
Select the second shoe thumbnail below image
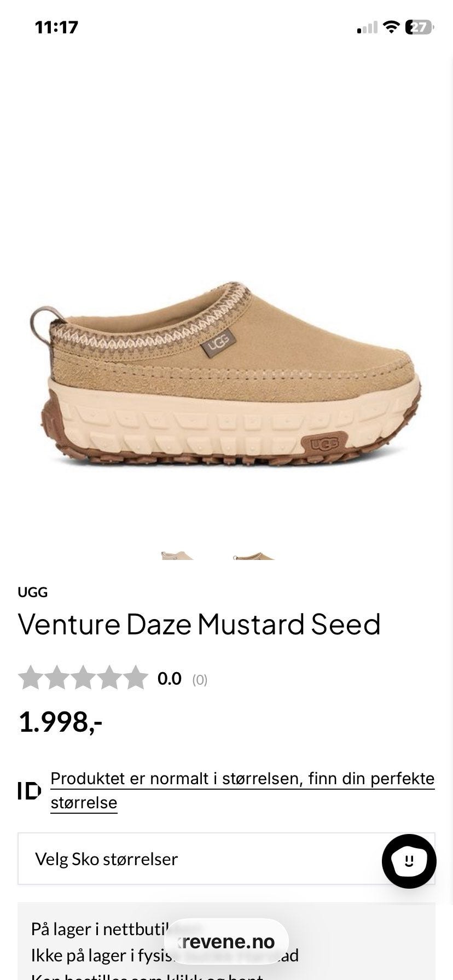click(x=253, y=556)
